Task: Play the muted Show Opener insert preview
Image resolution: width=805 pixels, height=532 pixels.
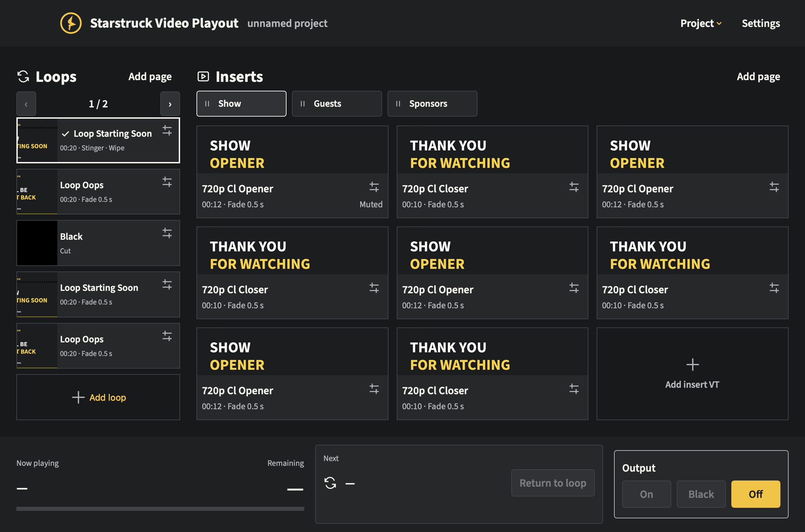Action: pyautogui.click(x=292, y=150)
